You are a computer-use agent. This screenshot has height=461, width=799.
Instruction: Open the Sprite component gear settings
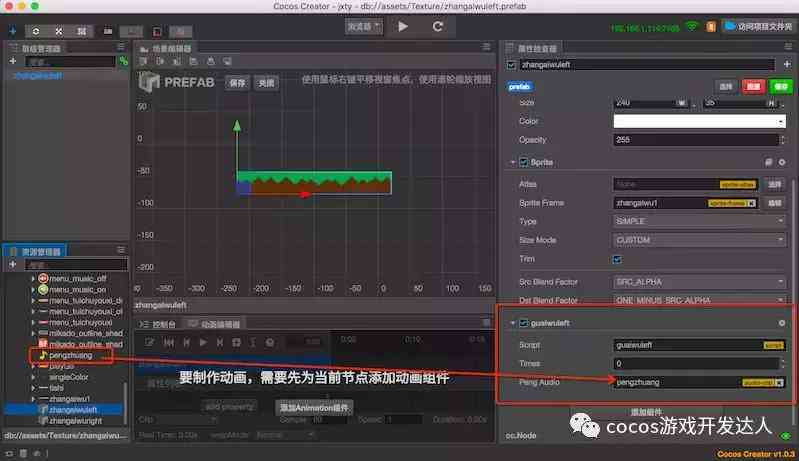pyautogui.click(x=782, y=162)
